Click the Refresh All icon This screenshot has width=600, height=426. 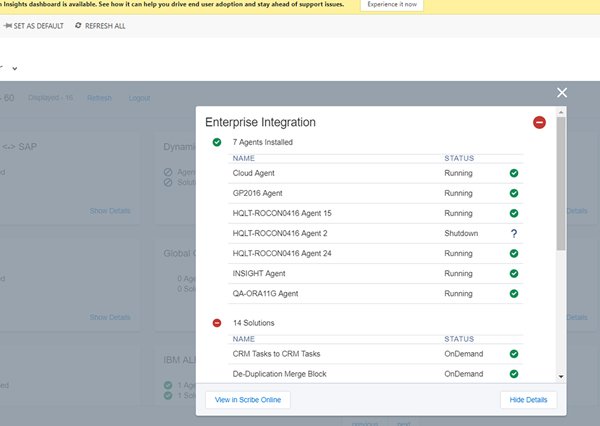pos(78,25)
